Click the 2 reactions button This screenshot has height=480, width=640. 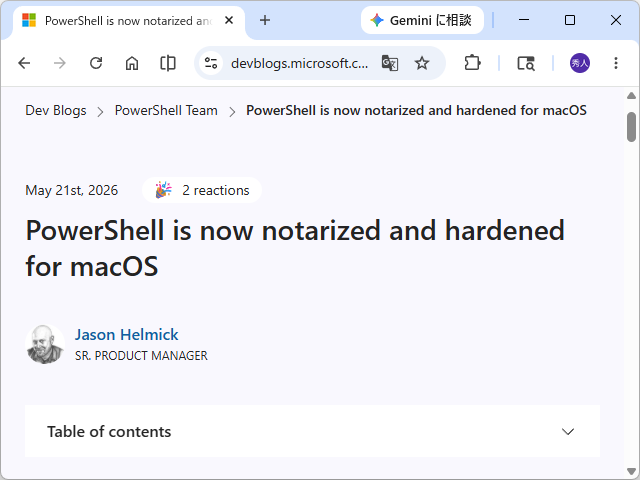(x=202, y=190)
